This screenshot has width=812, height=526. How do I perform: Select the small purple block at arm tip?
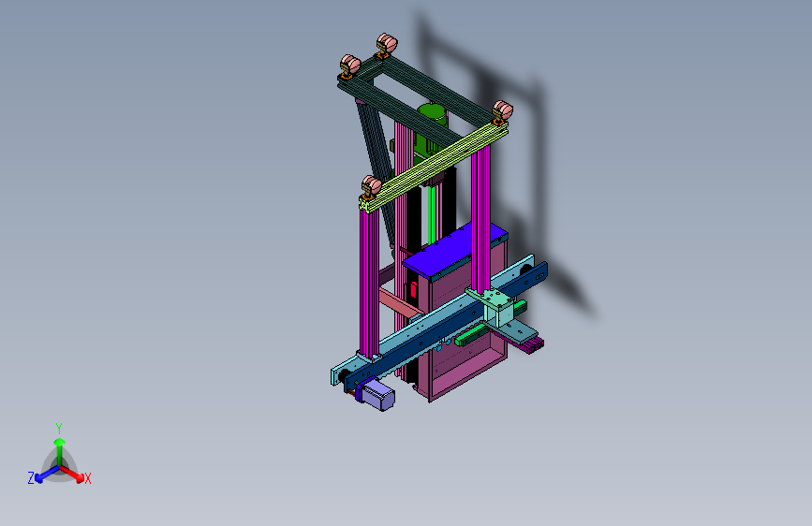tap(535, 346)
